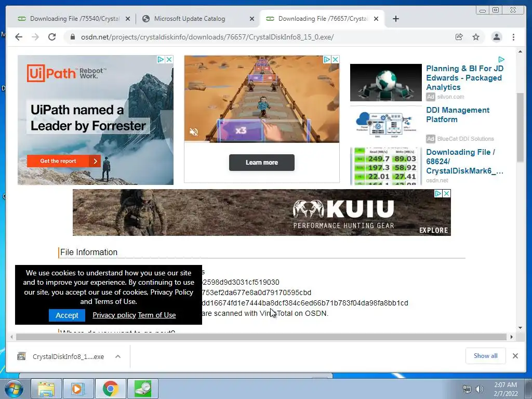
Task: Go back to the previous page
Action: tap(19, 37)
